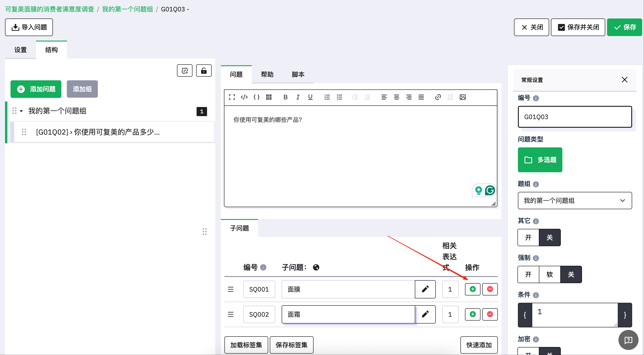Set 强制 option to 开
Viewport: 644px width, 355px height.
click(528, 274)
